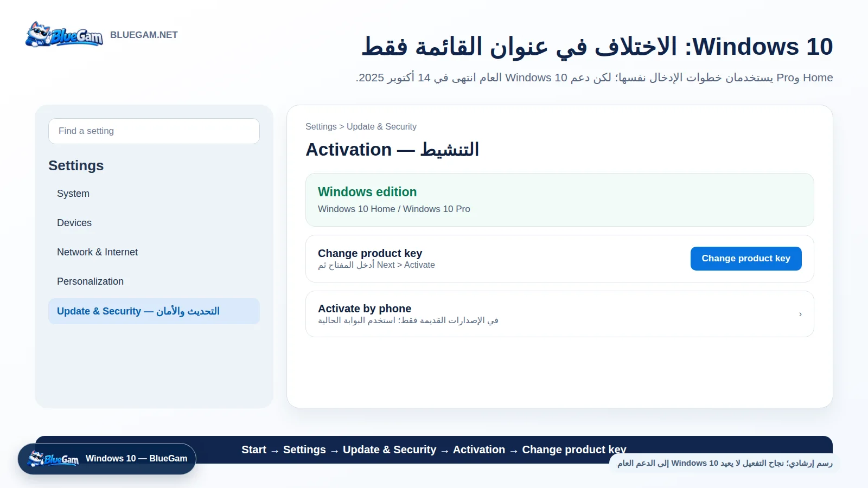
Task: Click the Arabic subtitle under Activate by phone
Action: [408, 320]
